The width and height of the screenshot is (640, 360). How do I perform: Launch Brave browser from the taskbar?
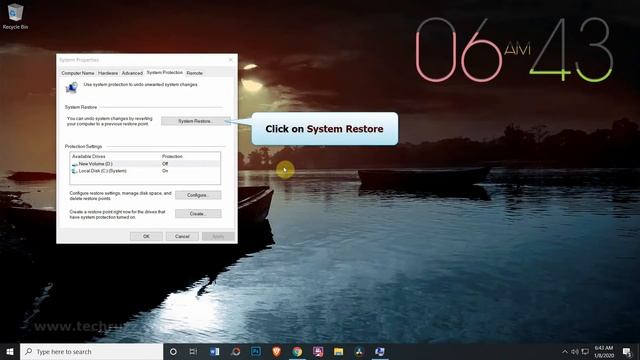pyautogui.click(x=277, y=351)
